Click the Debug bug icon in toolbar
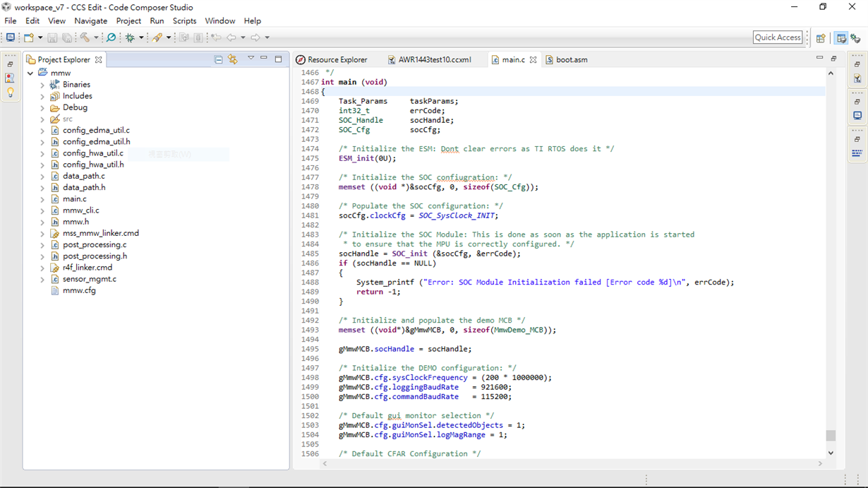The height and width of the screenshot is (488, 868). tap(130, 37)
